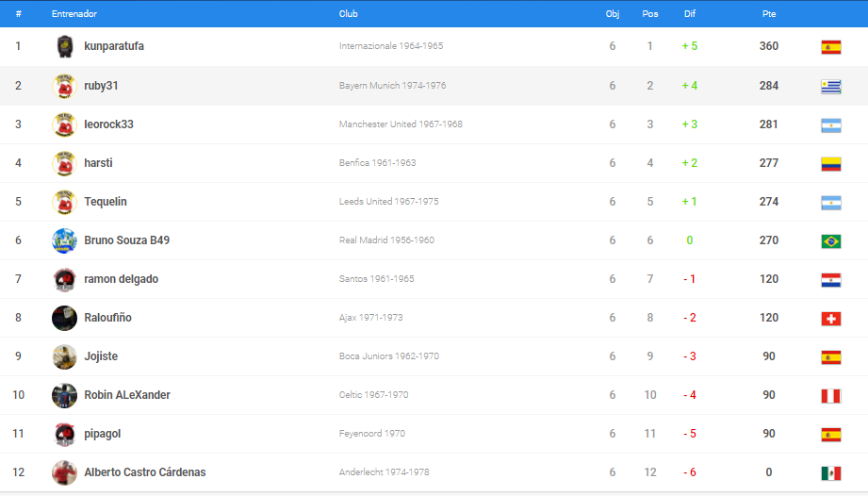Sort by the Entrenador column header
Viewport: 868px width, 496px height.
(74, 14)
